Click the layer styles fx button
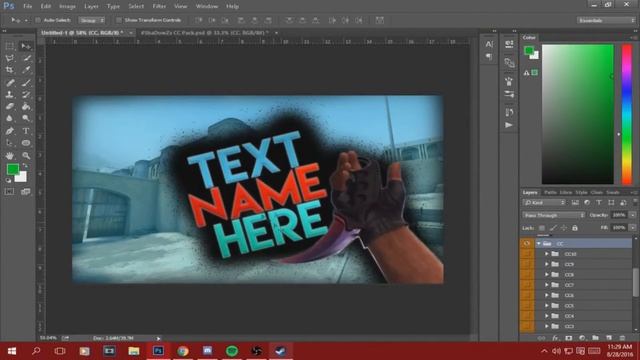 click(555, 338)
